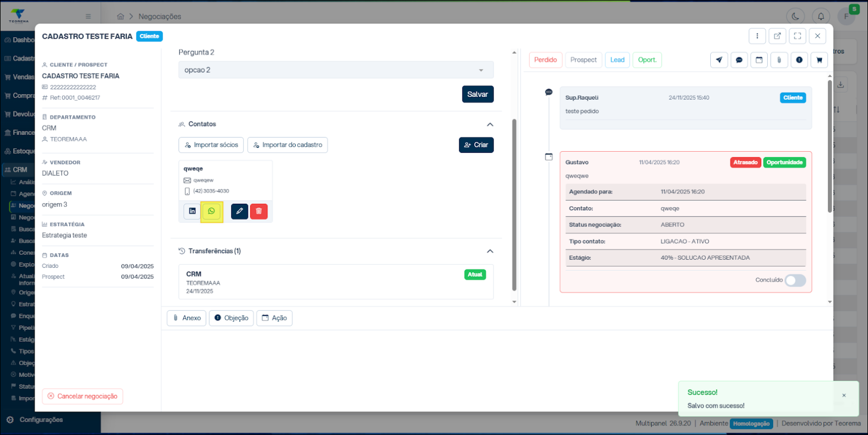Select the Perdido status tab
The height and width of the screenshot is (435, 868).
click(x=545, y=60)
